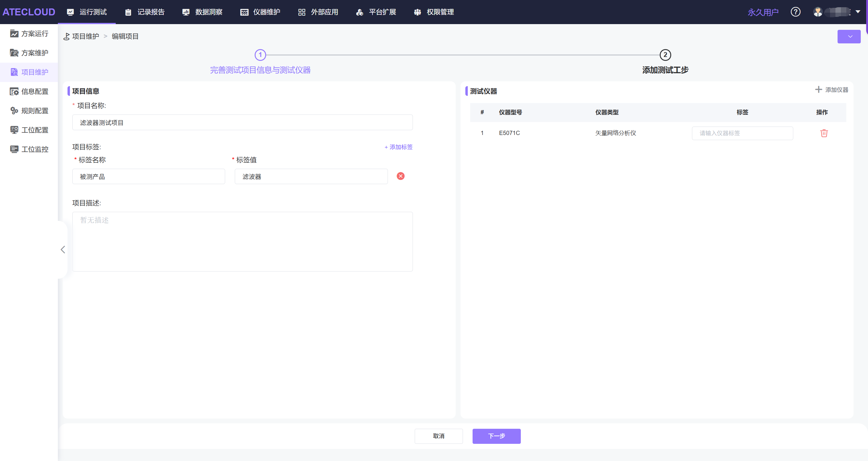Click the help question mark icon
The width and height of the screenshot is (868, 461).
point(795,12)
